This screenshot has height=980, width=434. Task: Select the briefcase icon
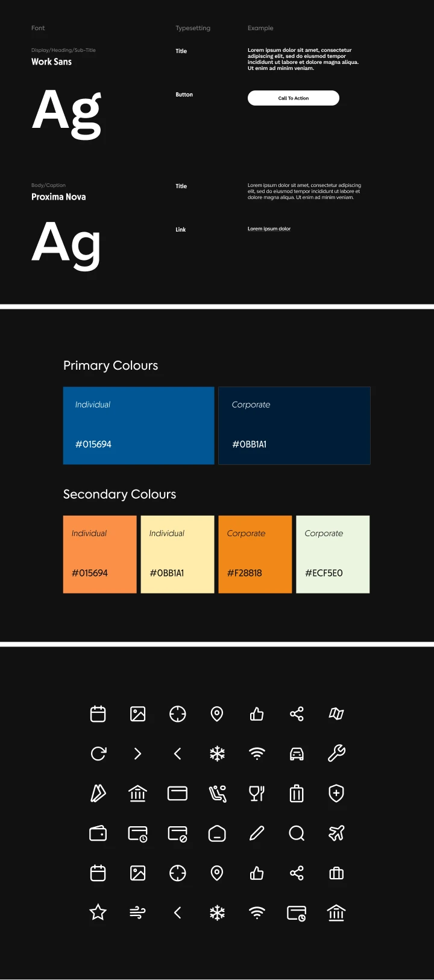(336, 873)
